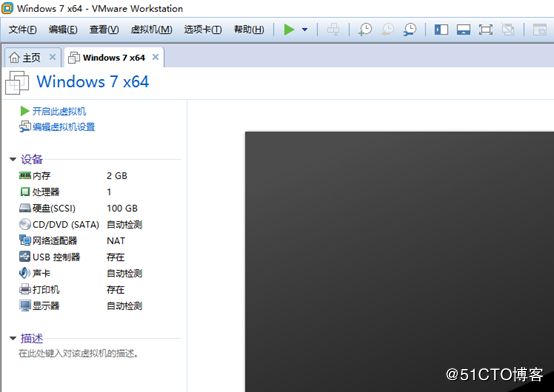The width and height of the screenshot is (554, 392).
Task: Open the power options dropdown arrow
Action: click(x=305, y=30)
